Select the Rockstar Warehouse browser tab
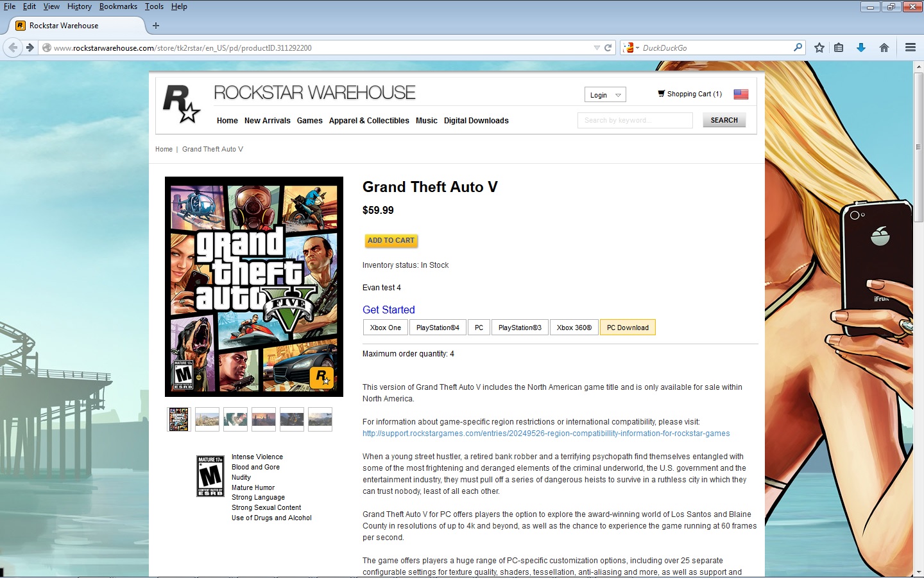 click(77, 26)
